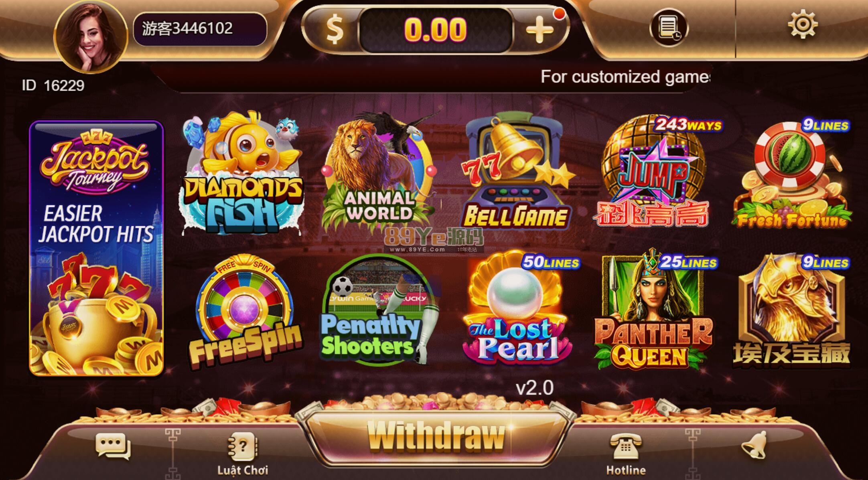This screenshot has width=868, height=480.
Task: Open the chat messages icon
Action: [113, 446]
